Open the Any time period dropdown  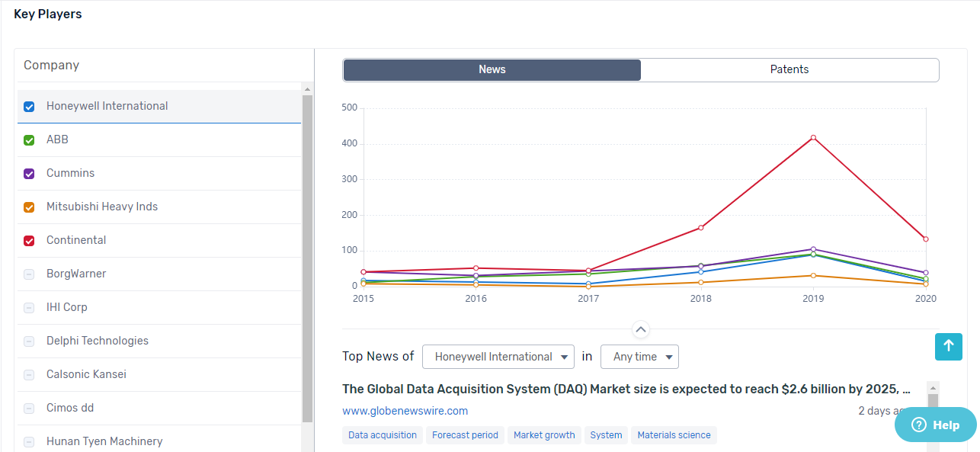tap(639, 357)
